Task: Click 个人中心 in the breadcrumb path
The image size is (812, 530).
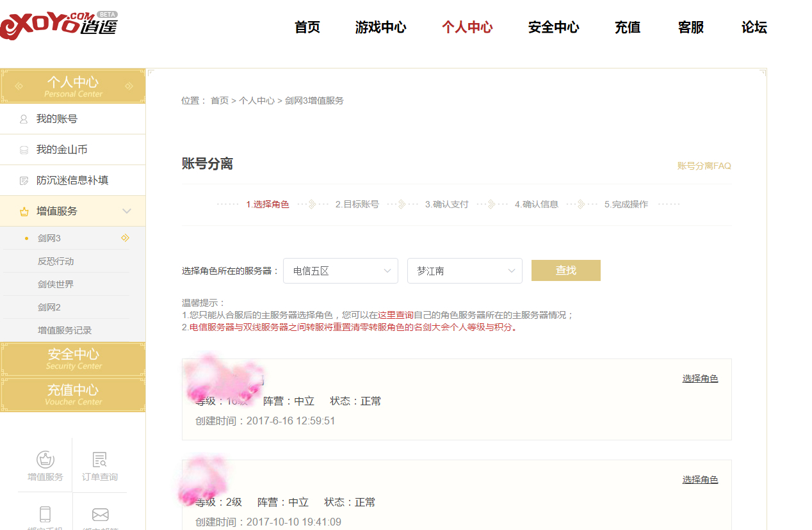Action: [x=257, y=100]
